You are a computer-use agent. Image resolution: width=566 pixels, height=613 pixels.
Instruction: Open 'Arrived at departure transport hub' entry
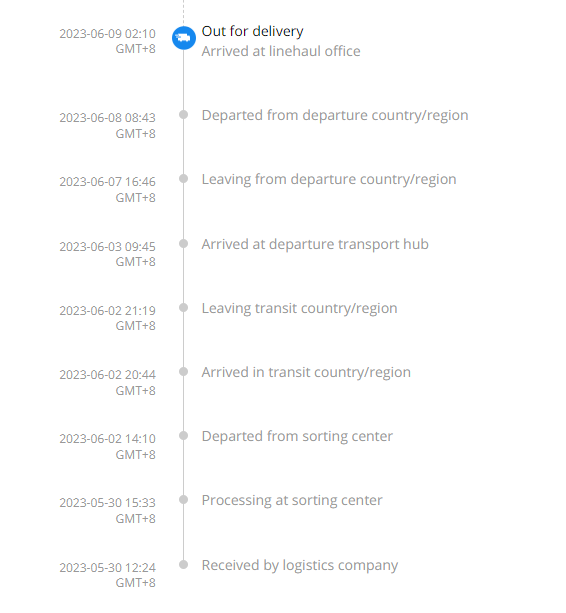click(315, 244)
